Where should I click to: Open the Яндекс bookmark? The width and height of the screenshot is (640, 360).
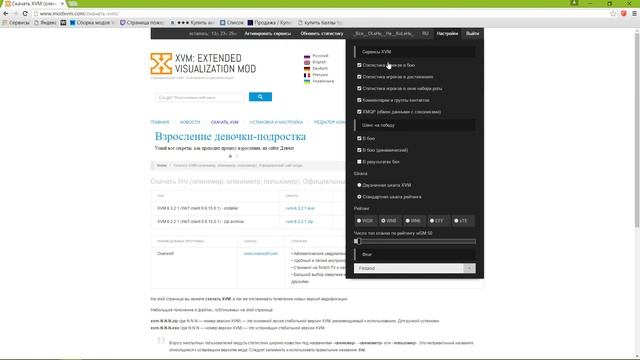(45, 23)
